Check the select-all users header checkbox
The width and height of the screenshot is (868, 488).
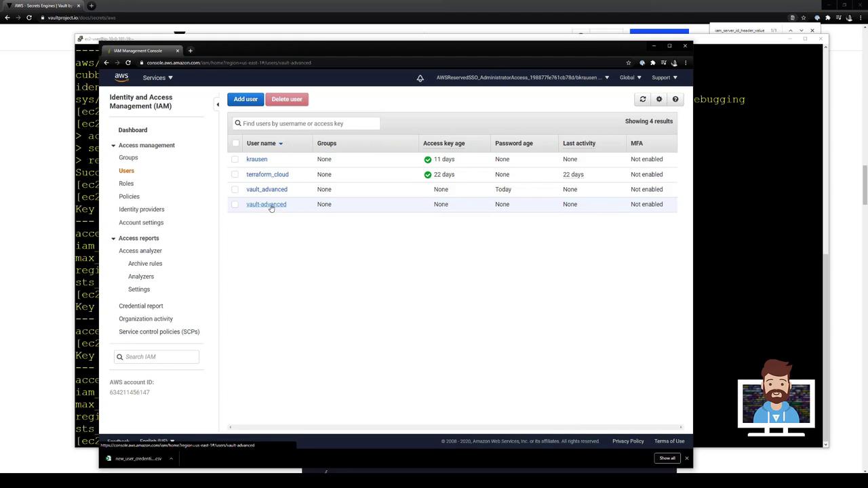[235, 144]
